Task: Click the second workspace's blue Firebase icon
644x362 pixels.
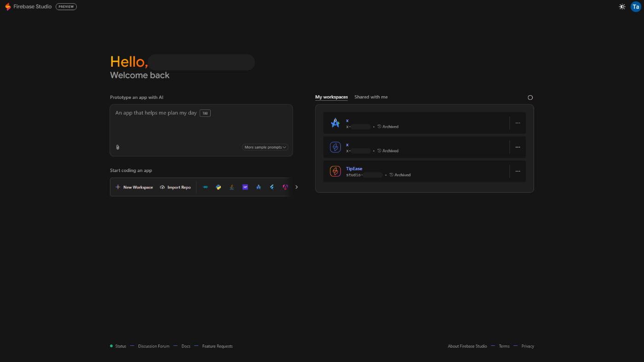Action: click(335, 147)
